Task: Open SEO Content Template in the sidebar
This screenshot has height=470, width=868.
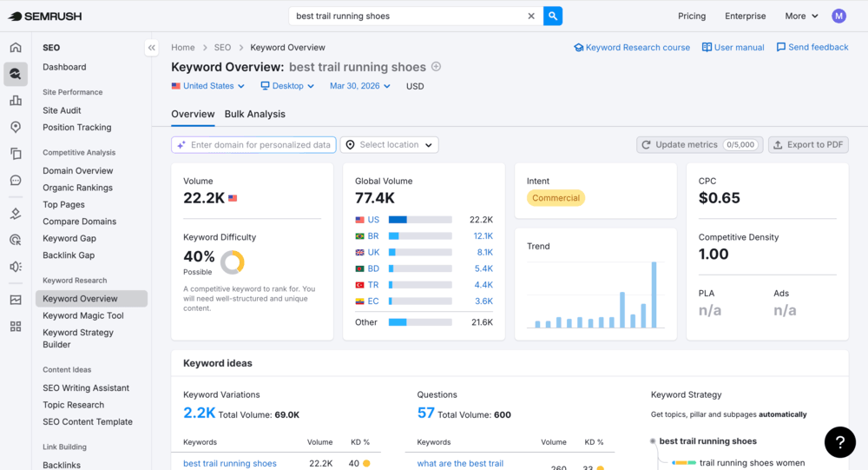Action: [88, 421]
